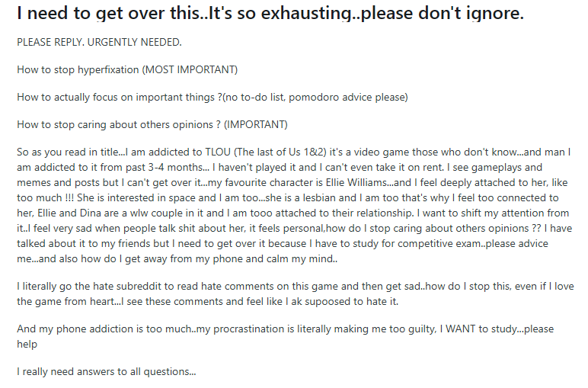Click 'I really need answers to all questions' line

[107, 372]
